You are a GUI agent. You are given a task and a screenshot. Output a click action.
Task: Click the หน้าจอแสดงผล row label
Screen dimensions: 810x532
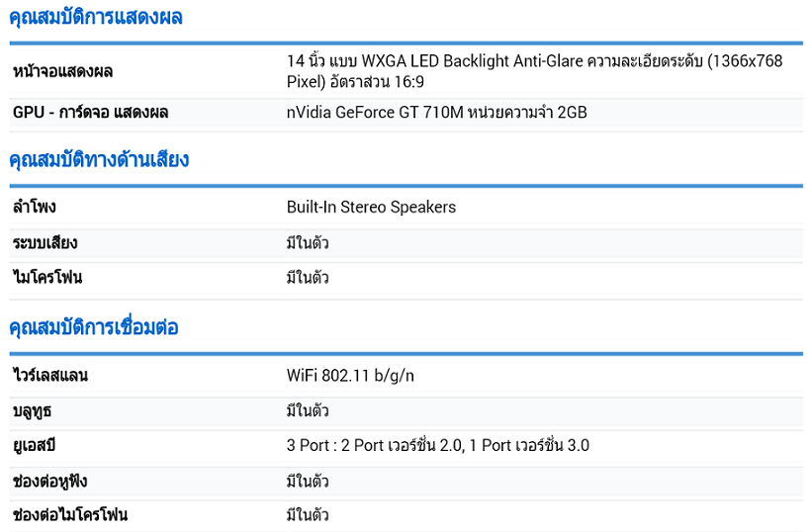(62, 71)
